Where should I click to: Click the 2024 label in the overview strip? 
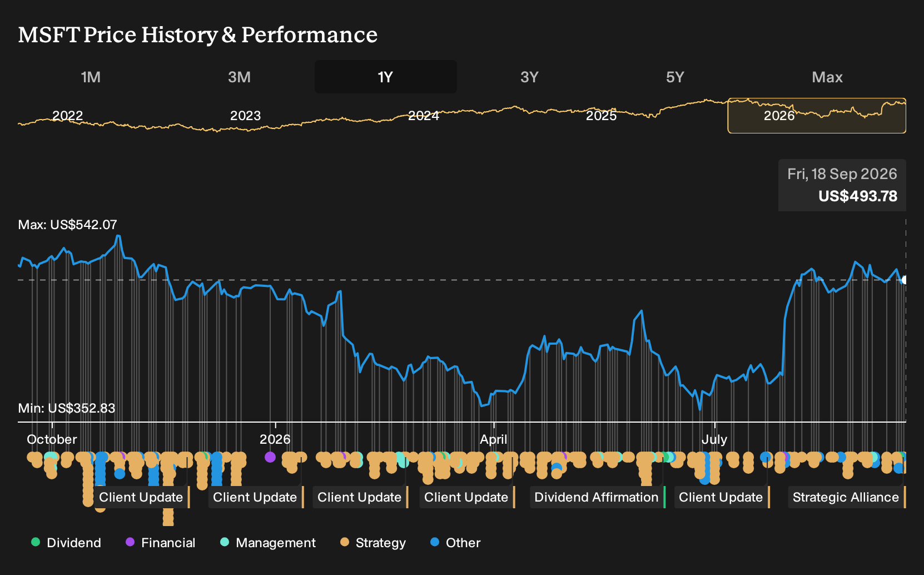pyautogui.click(x=424, y=116)
